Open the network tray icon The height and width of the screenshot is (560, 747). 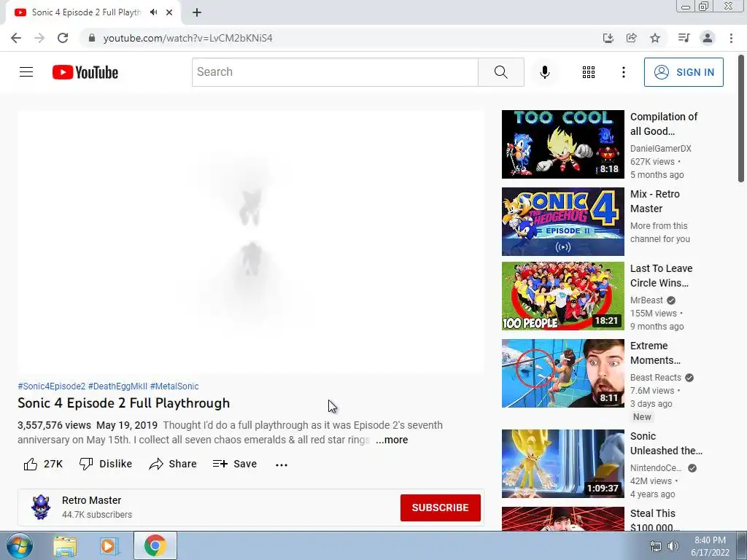point(656,546)
